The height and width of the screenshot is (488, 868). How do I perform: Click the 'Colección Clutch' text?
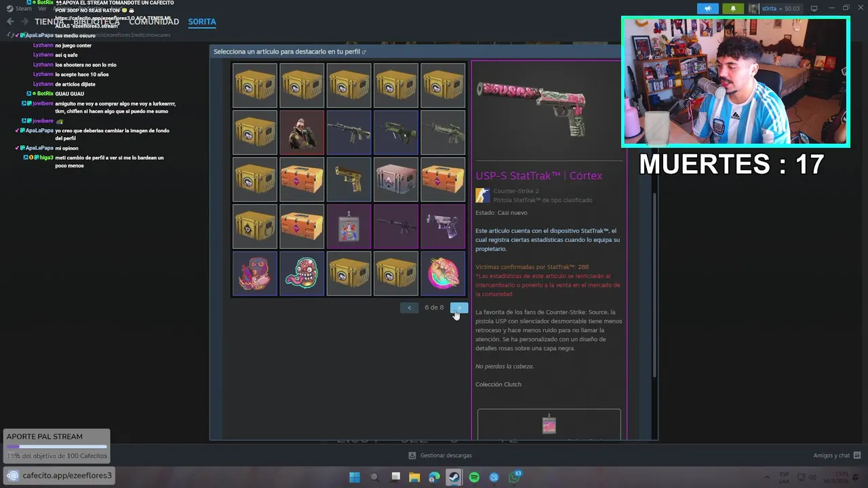pos(498,384)
